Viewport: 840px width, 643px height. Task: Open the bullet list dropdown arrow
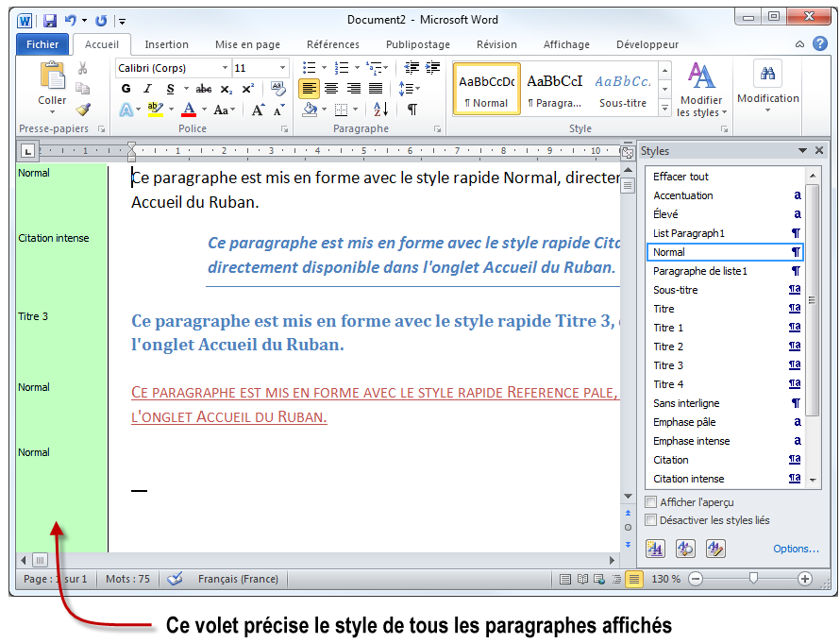click(324, 67)
